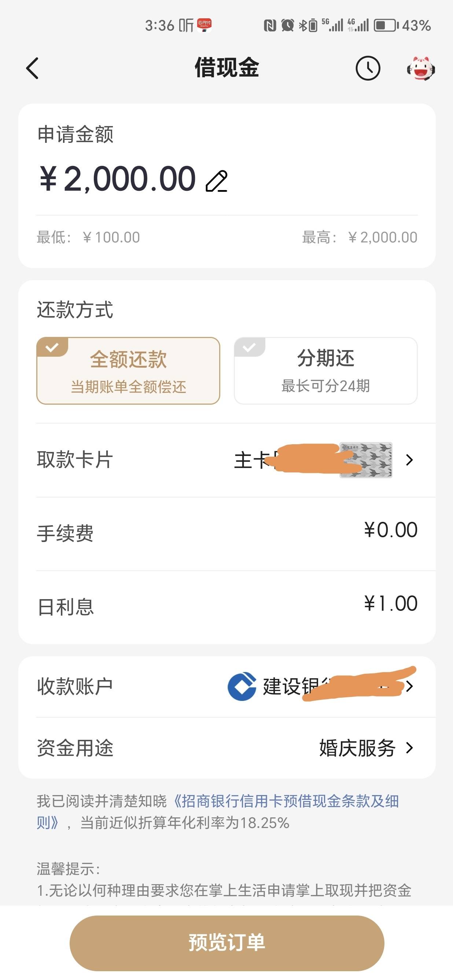The height and width of the screenshot is (980, 453).
Task: Tap the battery indicator icon
Action: 386,26
